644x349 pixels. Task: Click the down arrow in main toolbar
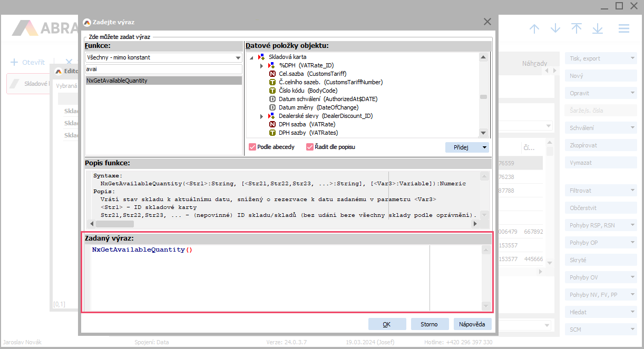click(x=555, y=28)
